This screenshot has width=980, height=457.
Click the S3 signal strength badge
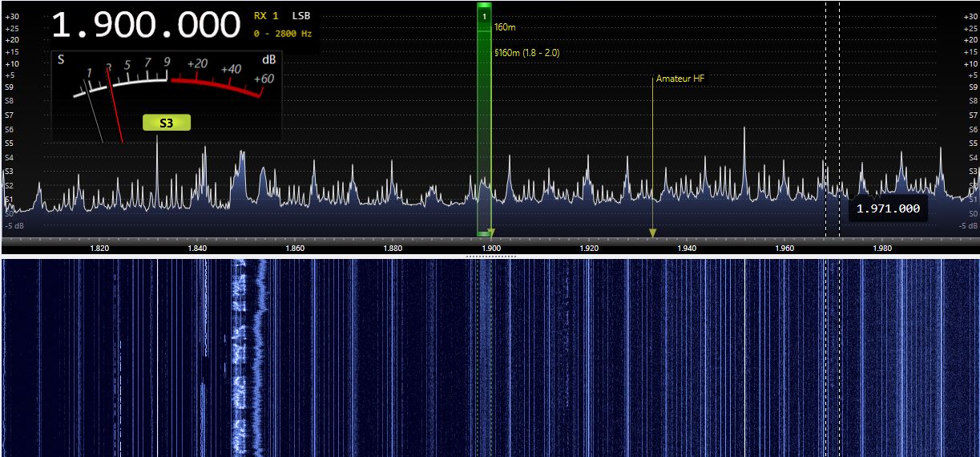(167, 123)
